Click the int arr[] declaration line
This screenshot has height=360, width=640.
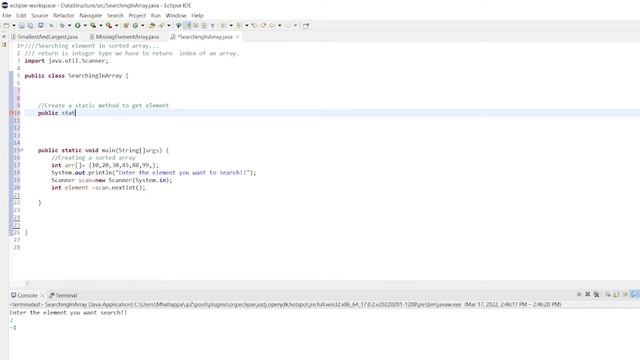(105, 165)
